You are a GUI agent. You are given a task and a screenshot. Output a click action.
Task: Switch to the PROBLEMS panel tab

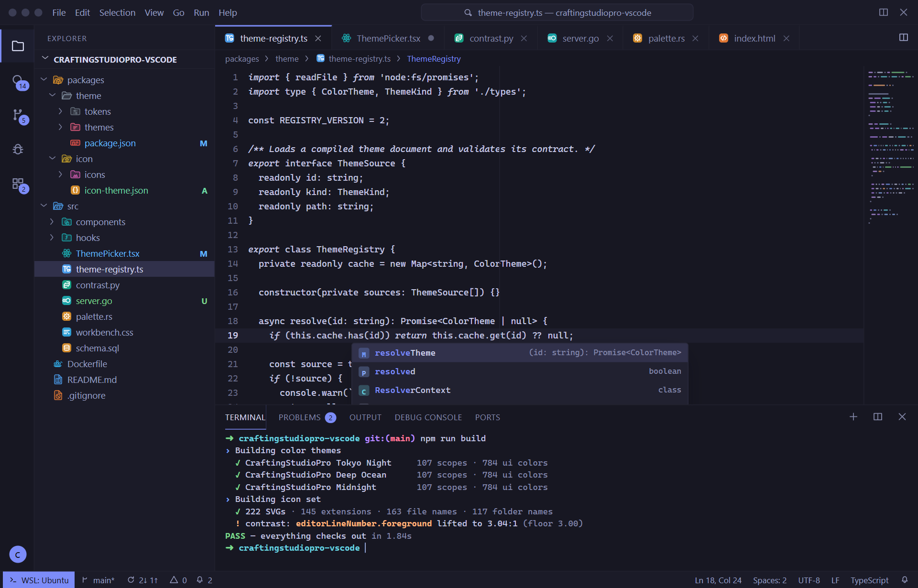[307, 417]
